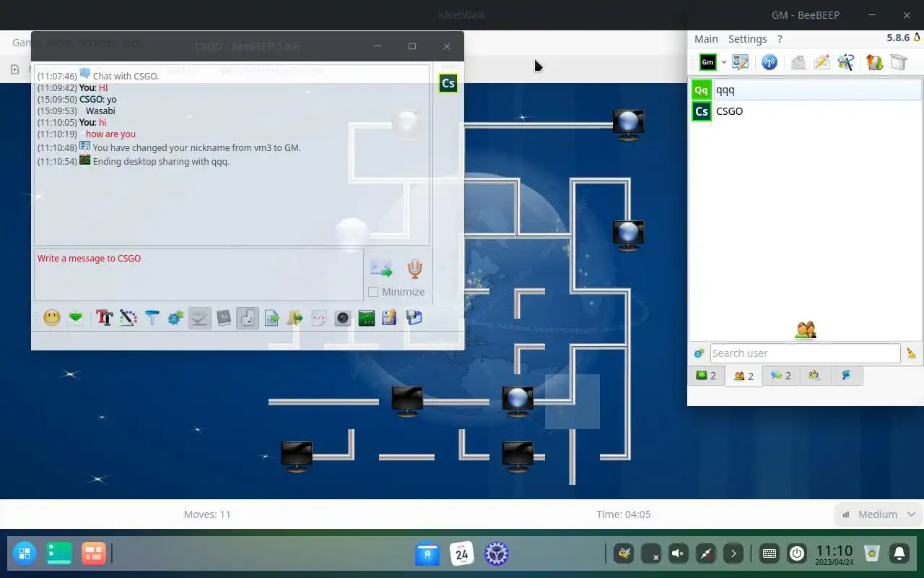Image resolution: width=924 pixels, height=578 pixels.
Task: Click the power button in the dock
Action: (x=797, y=554)
